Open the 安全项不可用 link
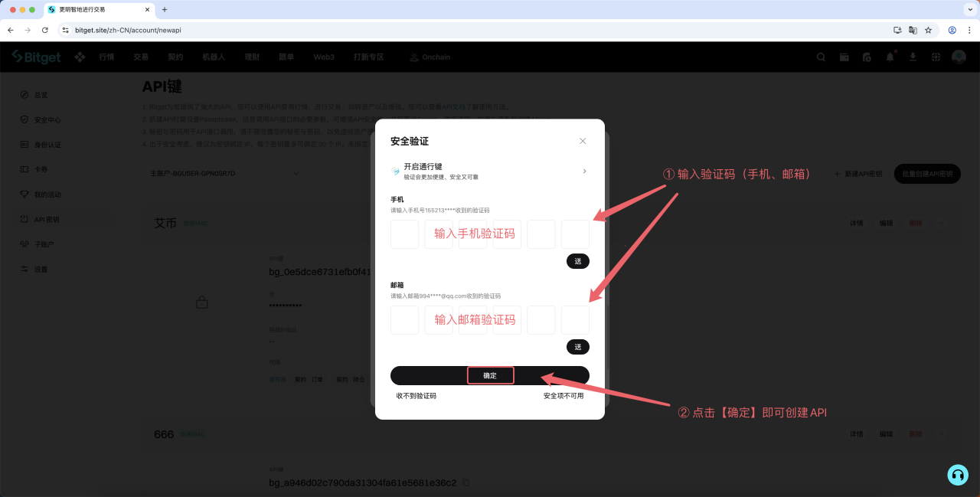The image size is (980, 497). [563, 396]
